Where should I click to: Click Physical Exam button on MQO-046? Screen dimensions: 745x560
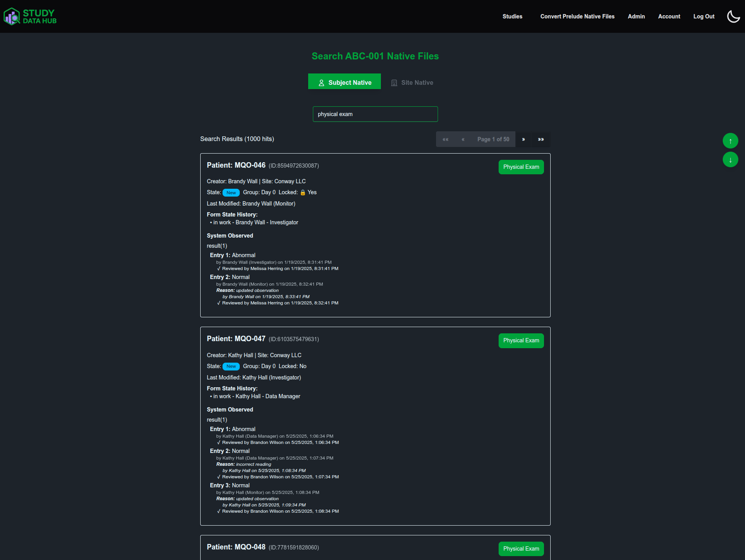(x=521, y=167)
